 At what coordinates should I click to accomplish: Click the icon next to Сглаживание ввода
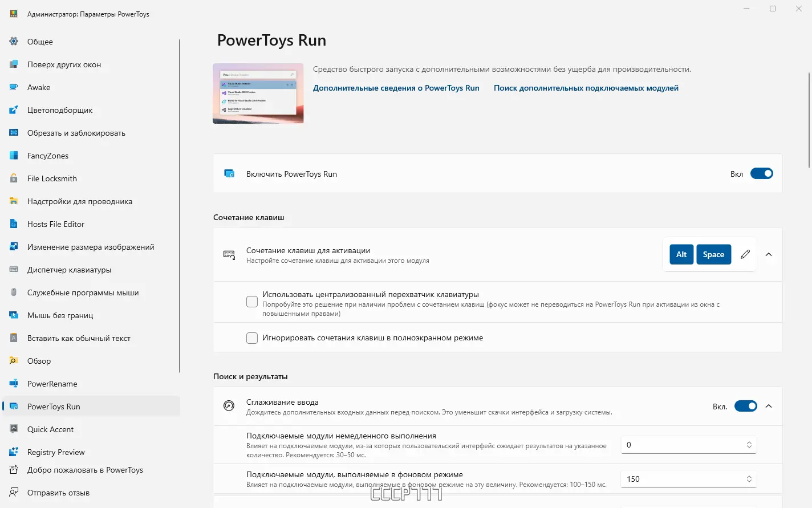click(x=229, y=406)
